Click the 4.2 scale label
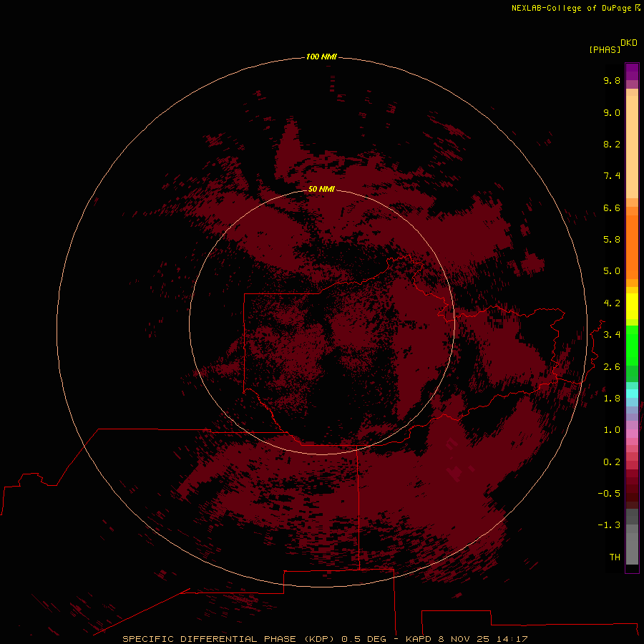This screenshot has height=644, width=644. 612,303
